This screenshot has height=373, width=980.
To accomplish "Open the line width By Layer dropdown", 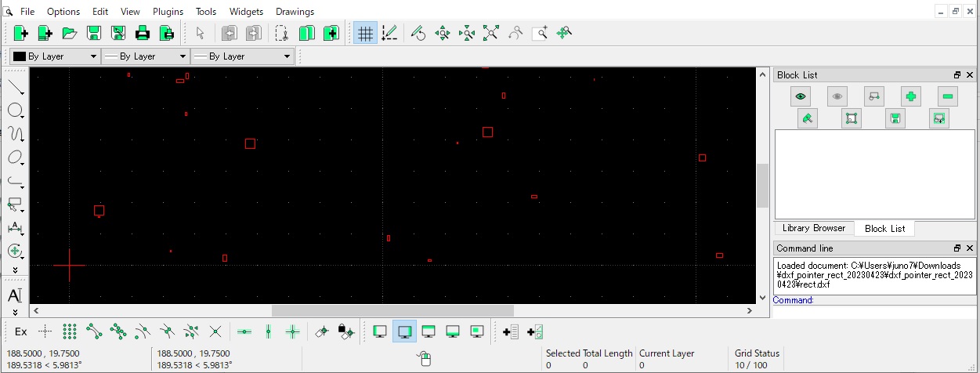I will coord(146,56).
